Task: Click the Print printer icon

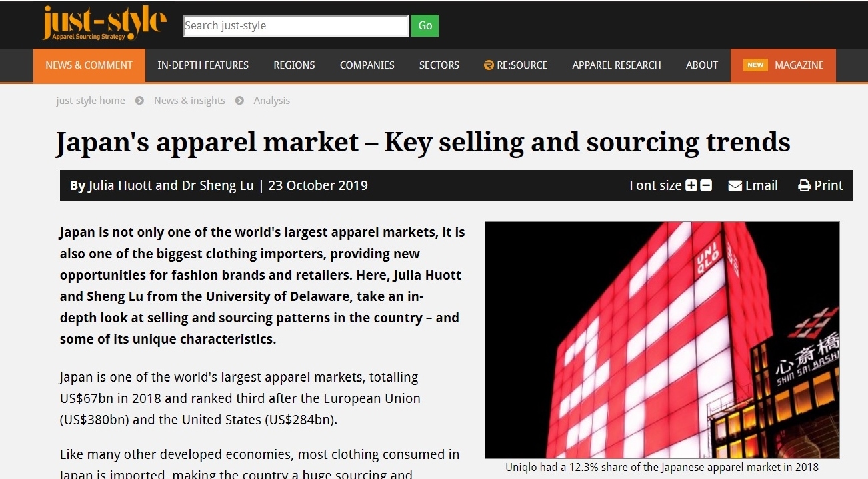Action: (x=805, y=186)
